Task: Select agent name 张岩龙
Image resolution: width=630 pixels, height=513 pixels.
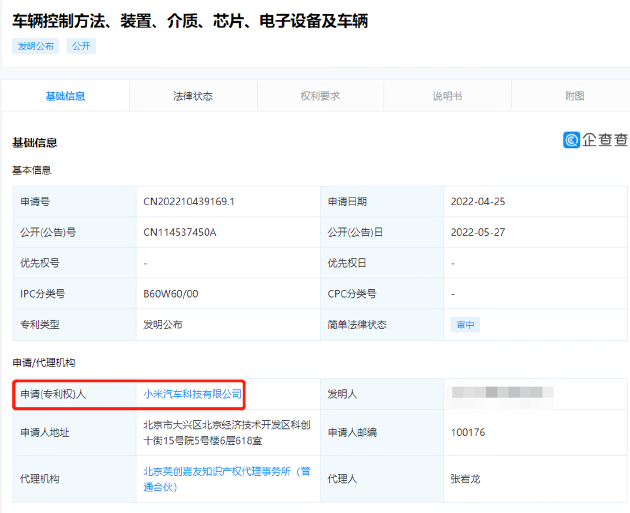Action: 465,479
